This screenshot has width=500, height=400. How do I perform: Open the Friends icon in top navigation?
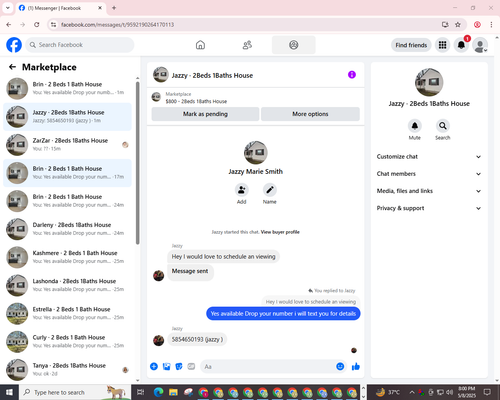click(x=247, y=45)
